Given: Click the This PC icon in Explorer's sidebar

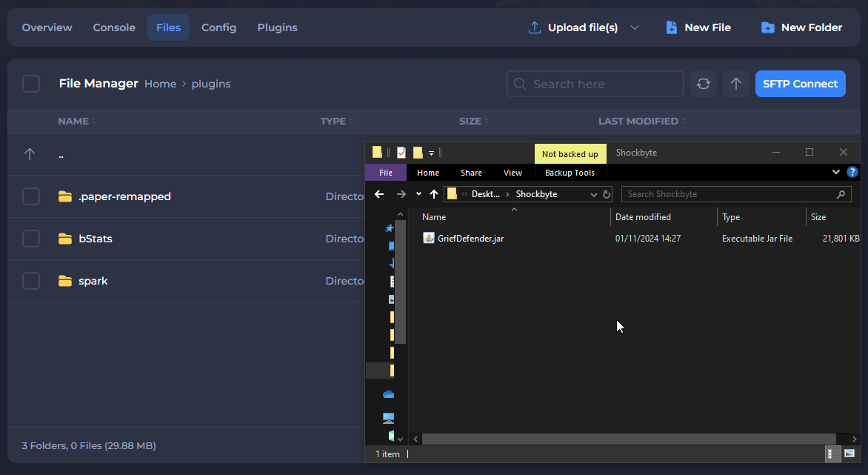Looking at the screenshot, I should (x=389, y=418).
